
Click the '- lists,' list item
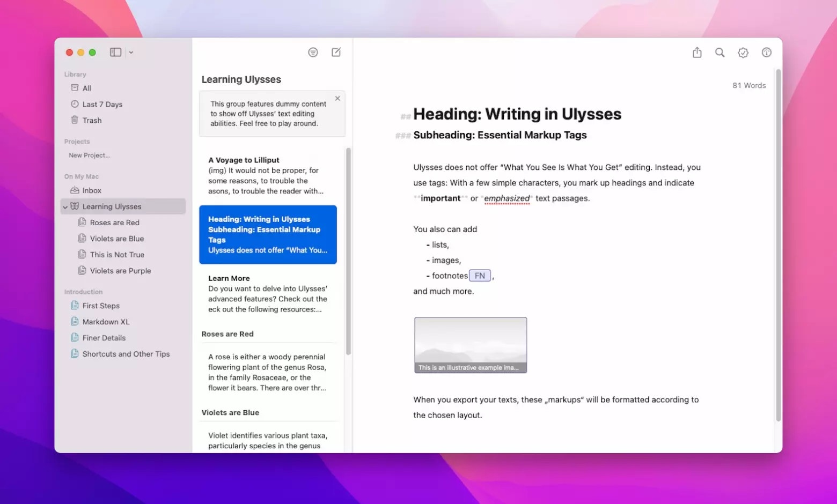tap(438, 244)
